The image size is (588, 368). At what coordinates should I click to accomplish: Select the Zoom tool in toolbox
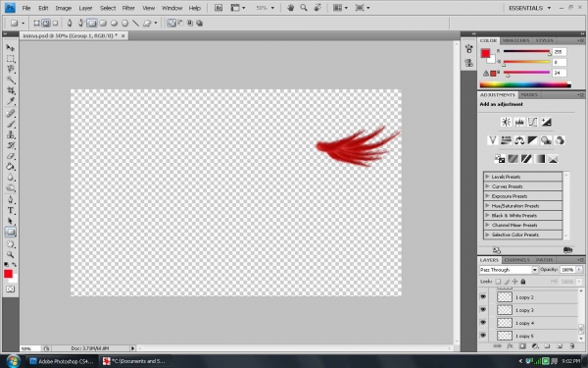click(x=11, y=254)
